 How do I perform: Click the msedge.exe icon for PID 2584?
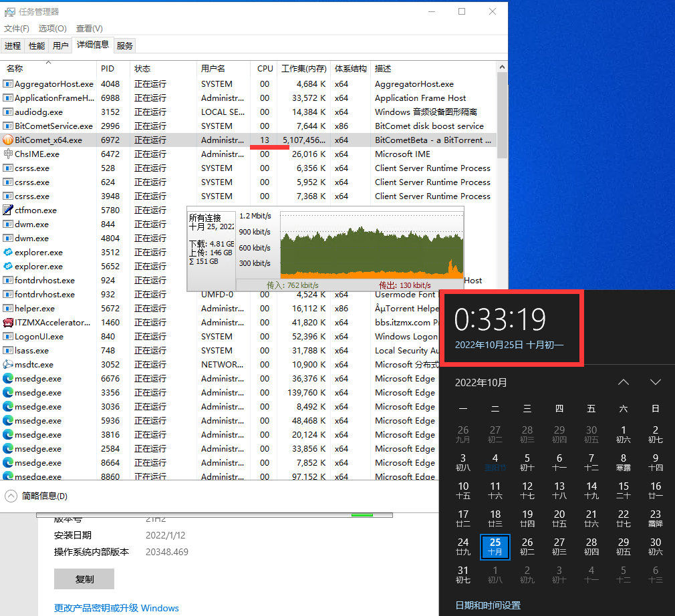8,448
